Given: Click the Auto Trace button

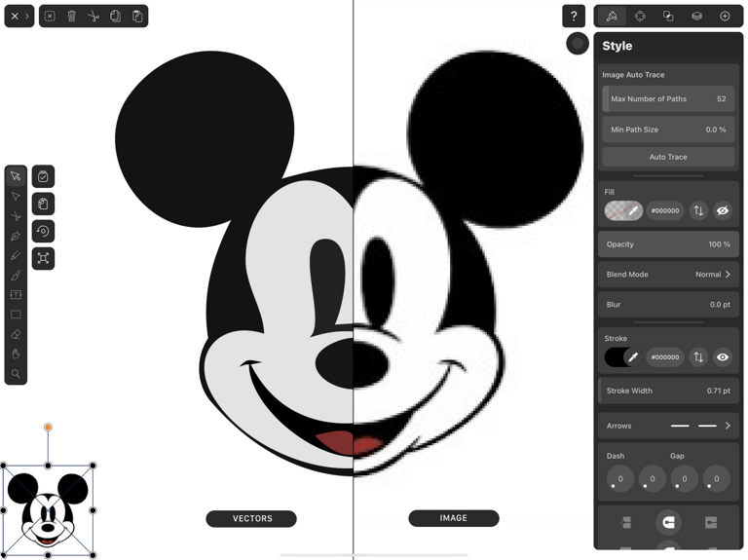Looking at the screenshot, I should pos(668,157).
